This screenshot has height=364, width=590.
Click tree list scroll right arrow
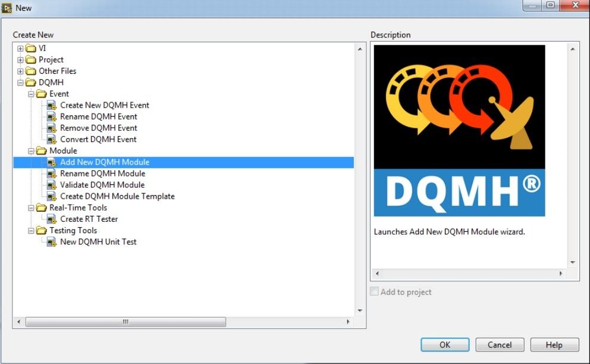[348, 322]
